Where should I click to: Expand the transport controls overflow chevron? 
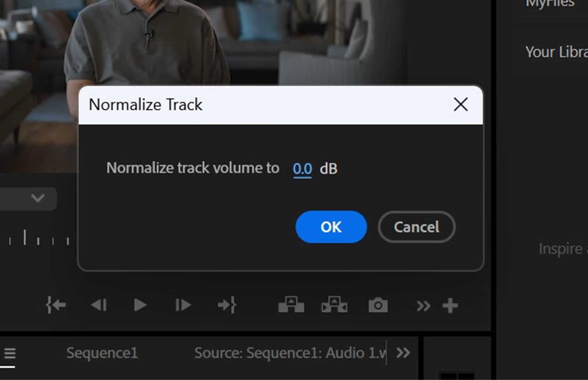click(423, 305)
